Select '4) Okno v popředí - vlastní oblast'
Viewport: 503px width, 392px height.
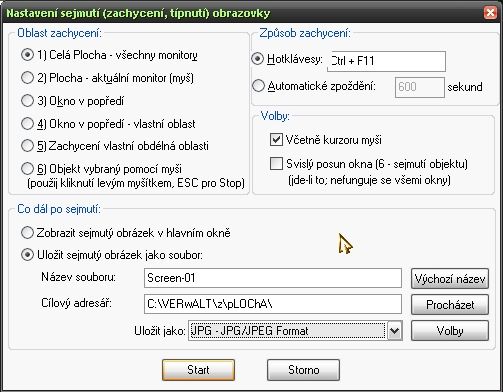pyautogui.click(x=27, y=124)
